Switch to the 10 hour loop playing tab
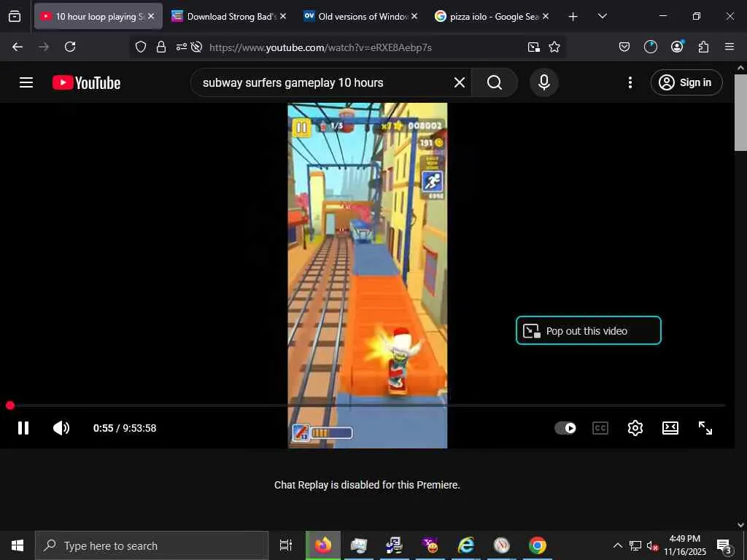747x560 pixels. (98, 16)
